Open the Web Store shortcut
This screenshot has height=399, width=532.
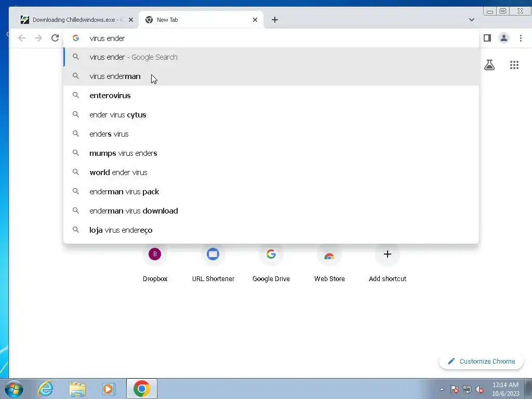click(329, 263)
